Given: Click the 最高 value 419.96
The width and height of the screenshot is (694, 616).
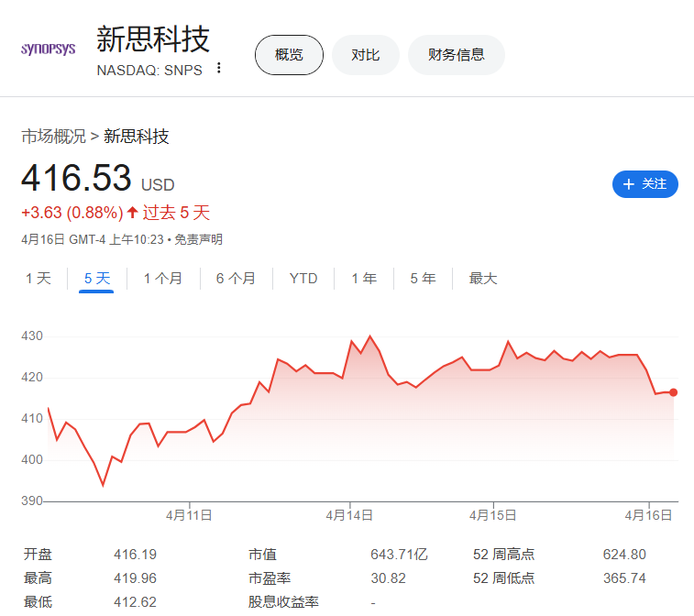Looking at the screenshot, I should 135,578.
